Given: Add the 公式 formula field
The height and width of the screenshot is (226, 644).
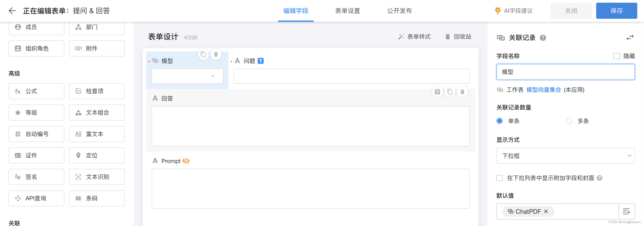Looking at the screenshot, I should click(x=36, y=91).
